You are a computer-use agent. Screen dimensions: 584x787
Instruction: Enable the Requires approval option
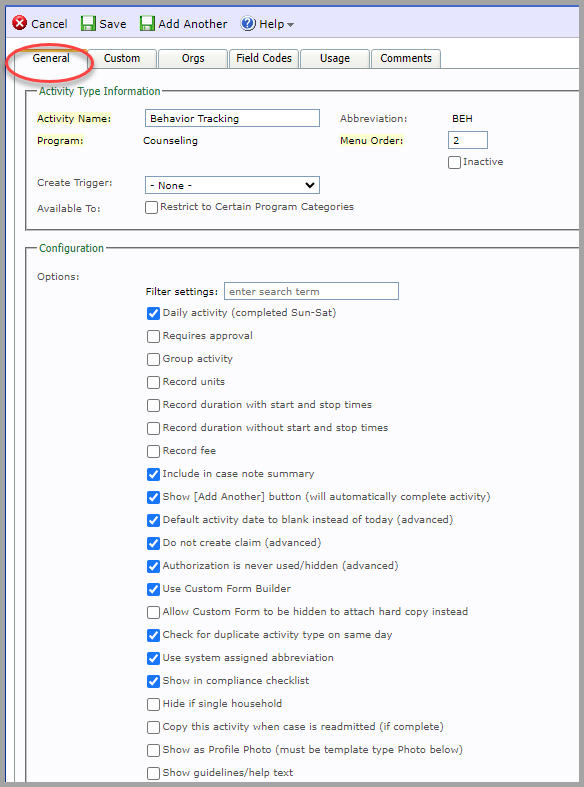[x=154, y=336]
